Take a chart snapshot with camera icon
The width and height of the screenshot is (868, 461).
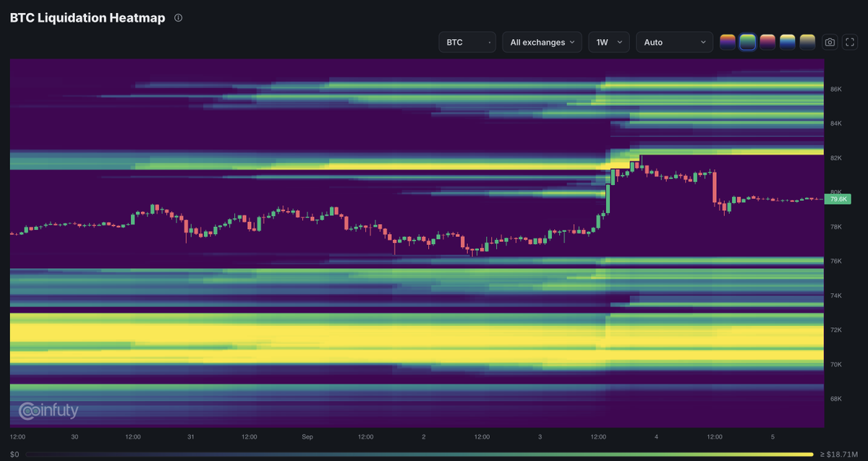830,43
